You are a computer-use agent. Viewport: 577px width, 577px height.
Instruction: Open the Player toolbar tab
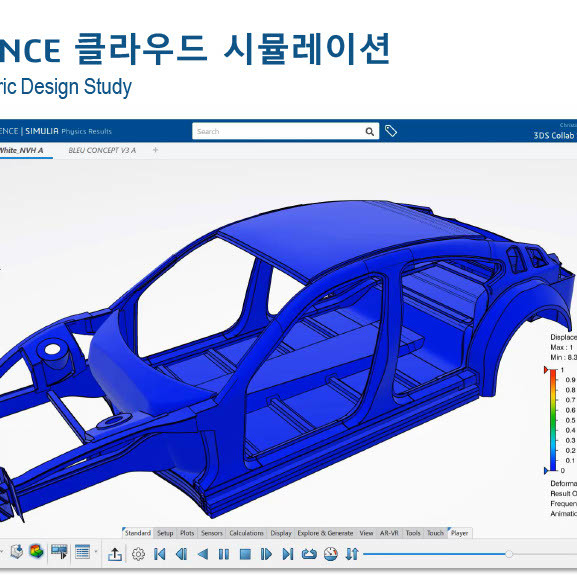(x=459, y=533)
